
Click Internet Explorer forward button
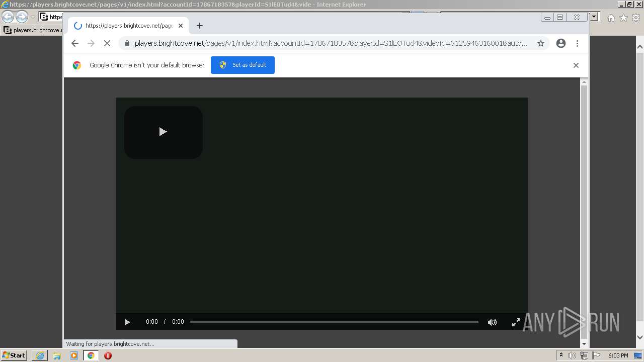tap(22, 17)
